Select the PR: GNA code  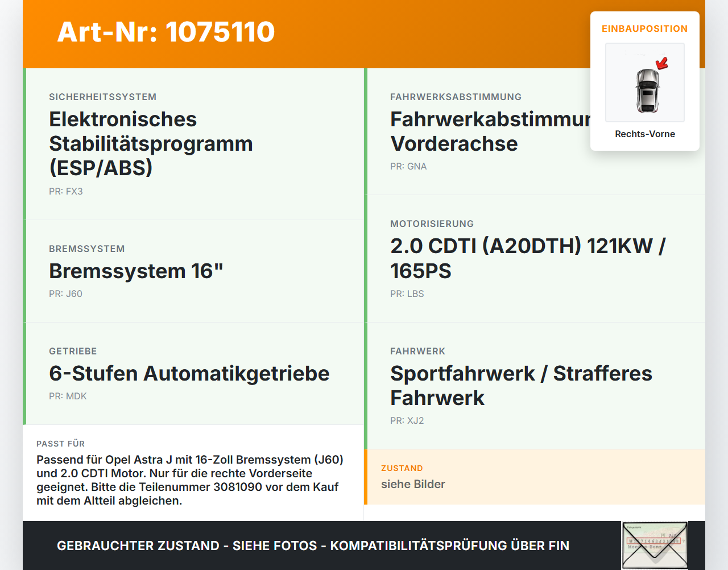[408, 166]
